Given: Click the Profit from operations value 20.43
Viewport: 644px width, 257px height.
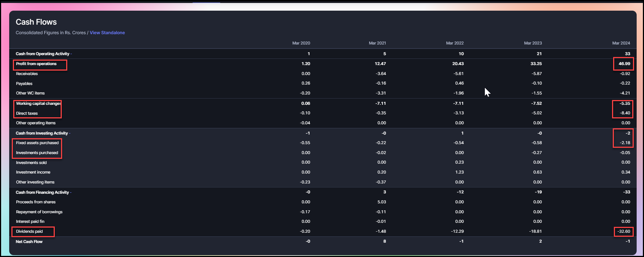Looking at the screenshot, I should click(x=458, y=64).
